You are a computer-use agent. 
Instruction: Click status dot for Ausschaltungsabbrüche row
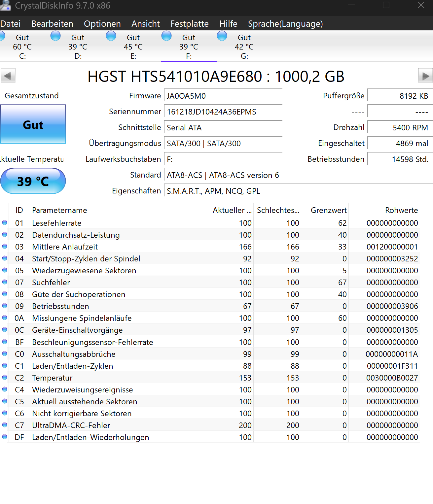point(5,353)
